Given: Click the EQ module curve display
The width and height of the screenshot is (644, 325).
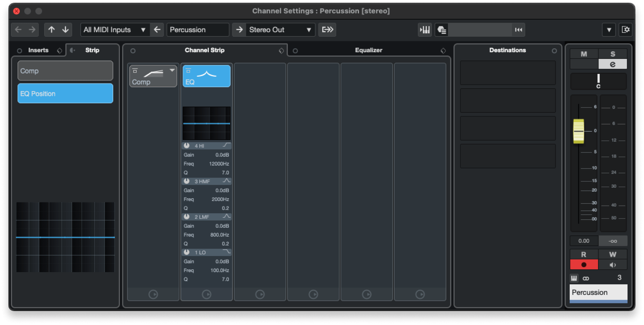Looking at the screenshot, I should coord(206,123).
